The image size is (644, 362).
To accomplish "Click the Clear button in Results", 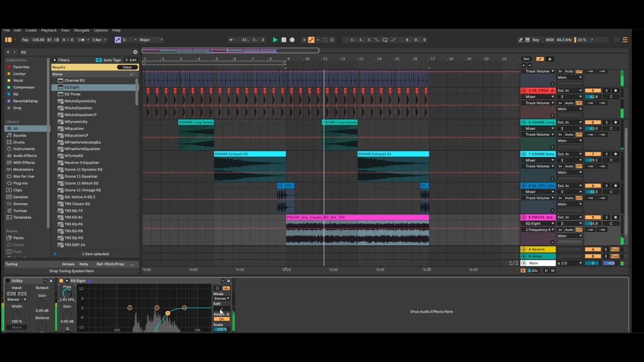I will [127, 67].
